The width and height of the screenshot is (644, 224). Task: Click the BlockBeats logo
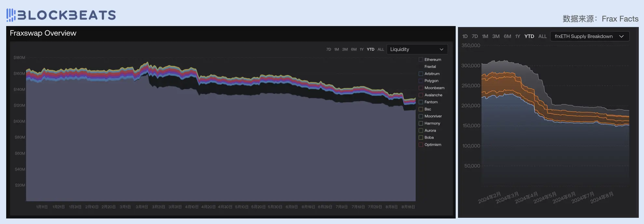[x=61, y=15]
